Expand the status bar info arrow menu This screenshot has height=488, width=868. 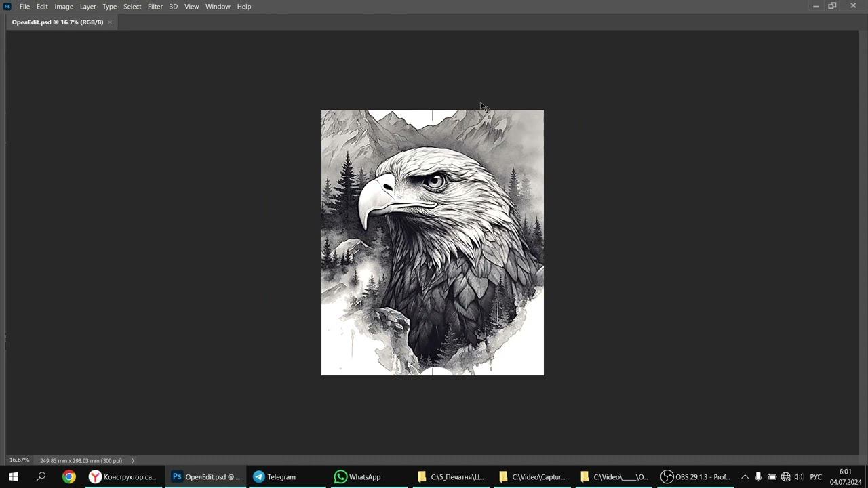pos(132,461)
